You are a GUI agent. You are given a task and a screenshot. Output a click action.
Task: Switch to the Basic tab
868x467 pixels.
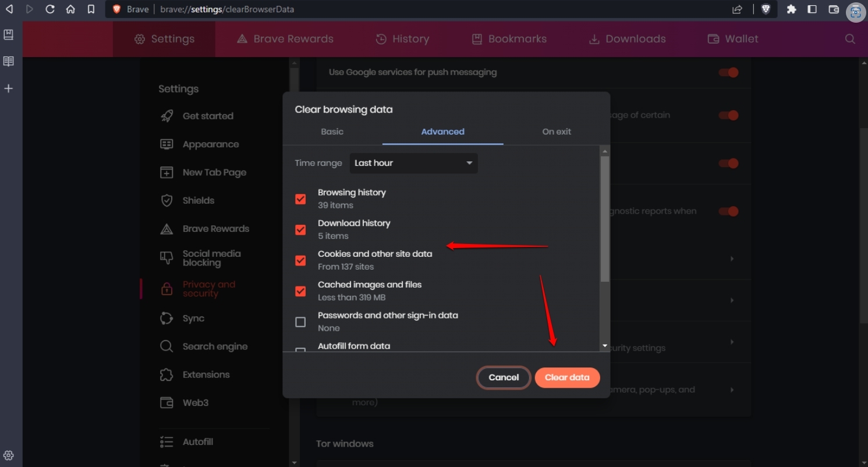[332, 132]
